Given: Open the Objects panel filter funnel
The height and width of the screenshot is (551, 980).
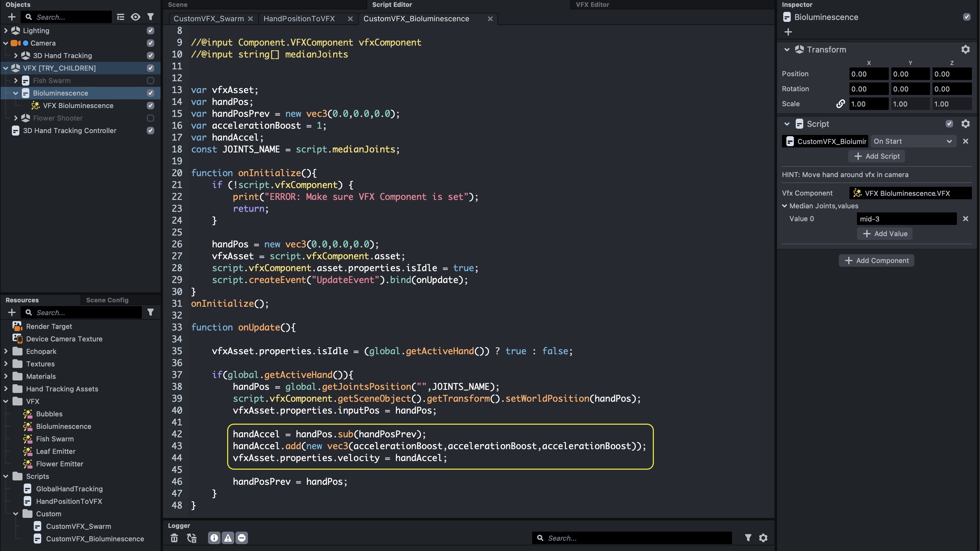Looking at the screenshot, I should [x=151, y=17].
